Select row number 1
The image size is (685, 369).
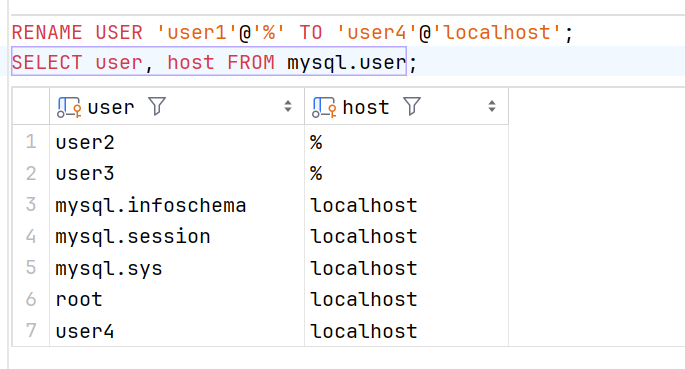(x=31, y=142)
